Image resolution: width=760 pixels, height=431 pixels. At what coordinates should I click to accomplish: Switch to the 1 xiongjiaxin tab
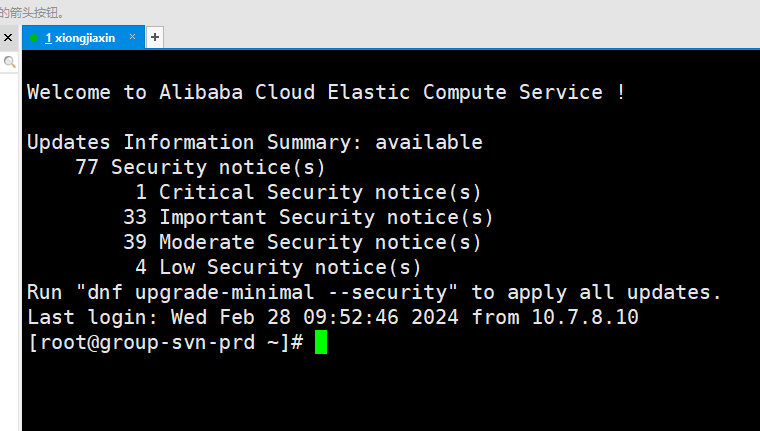click(x=80, y=38)
